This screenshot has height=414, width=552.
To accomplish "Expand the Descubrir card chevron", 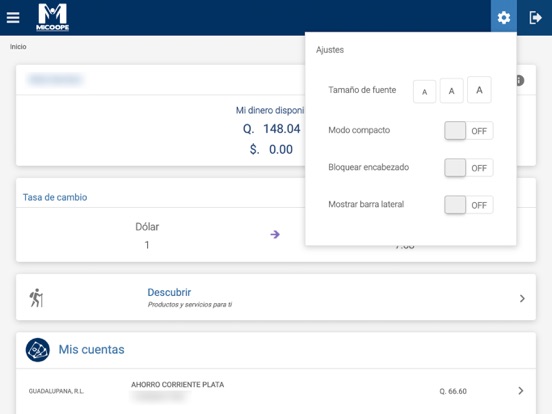I will click(522, 299).
